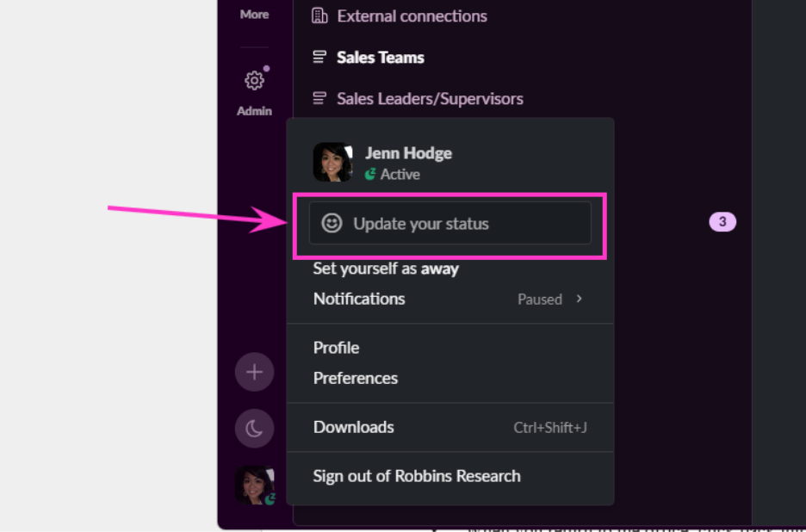Open the External connections link

tap(412, 16)
